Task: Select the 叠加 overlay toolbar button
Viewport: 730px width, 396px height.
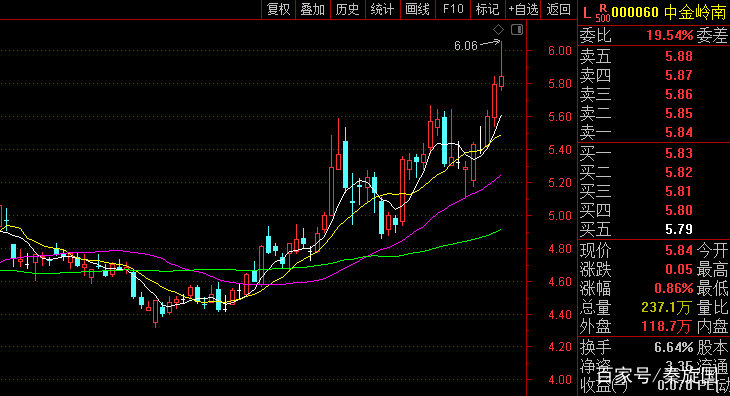Action: pyautogui.click(x=312, y=9)
